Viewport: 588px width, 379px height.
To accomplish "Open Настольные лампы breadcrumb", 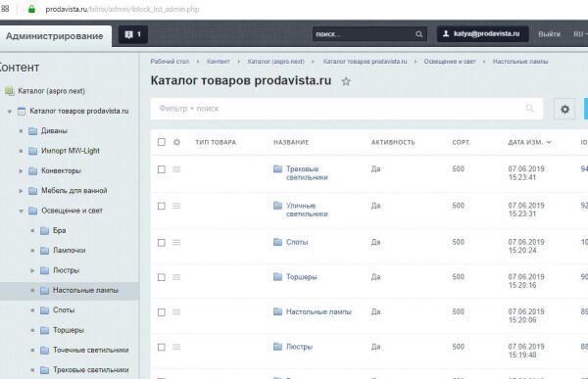I will [520, 62].
